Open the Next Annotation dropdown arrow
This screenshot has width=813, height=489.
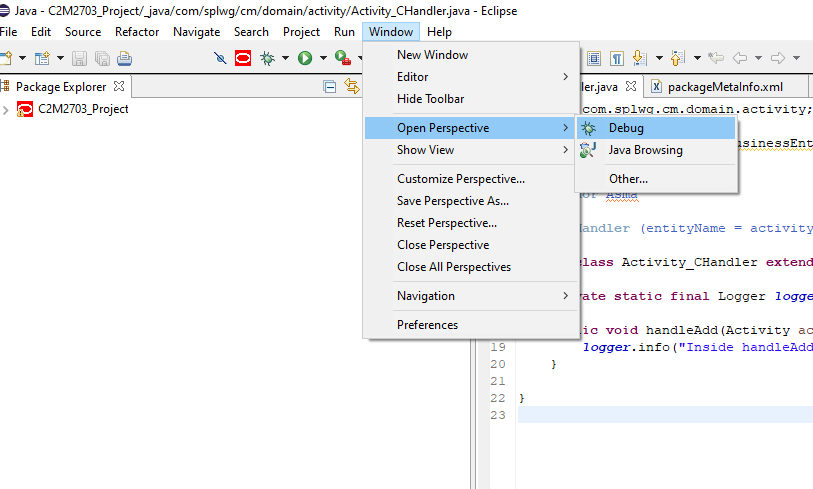tap(659, 58)
